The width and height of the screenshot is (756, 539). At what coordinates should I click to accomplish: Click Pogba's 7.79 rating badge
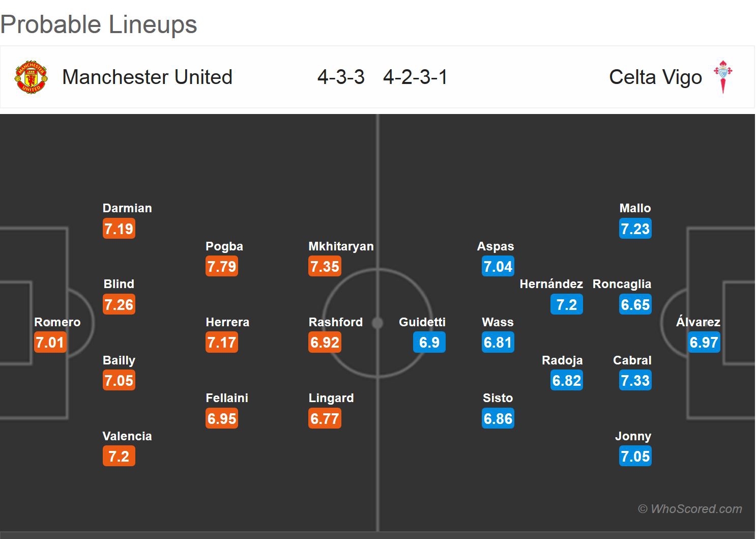pyautogui.click(x=222, y=266)
